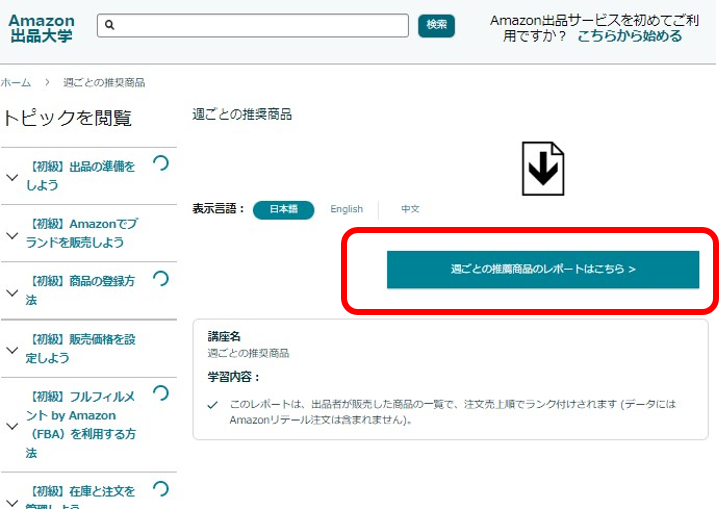719x509 pixels.
Task: Switch display language to English
Action: 346,209
